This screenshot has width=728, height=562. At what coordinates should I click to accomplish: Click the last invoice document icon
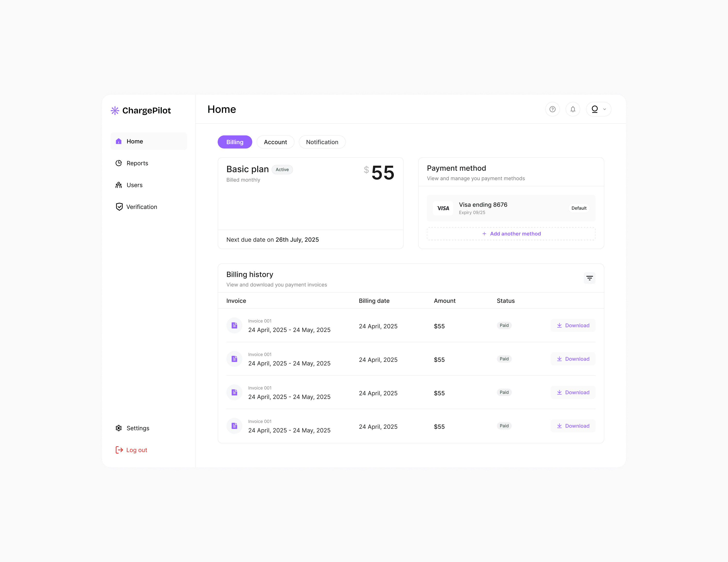pyautogui.click(x=234, y=426)
